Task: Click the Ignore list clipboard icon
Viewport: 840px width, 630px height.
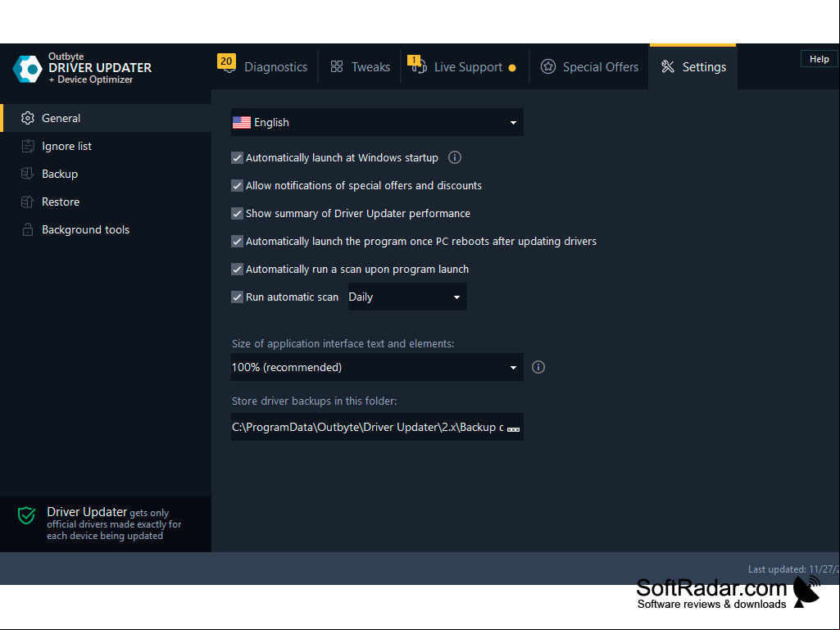Action: point(27,146)
